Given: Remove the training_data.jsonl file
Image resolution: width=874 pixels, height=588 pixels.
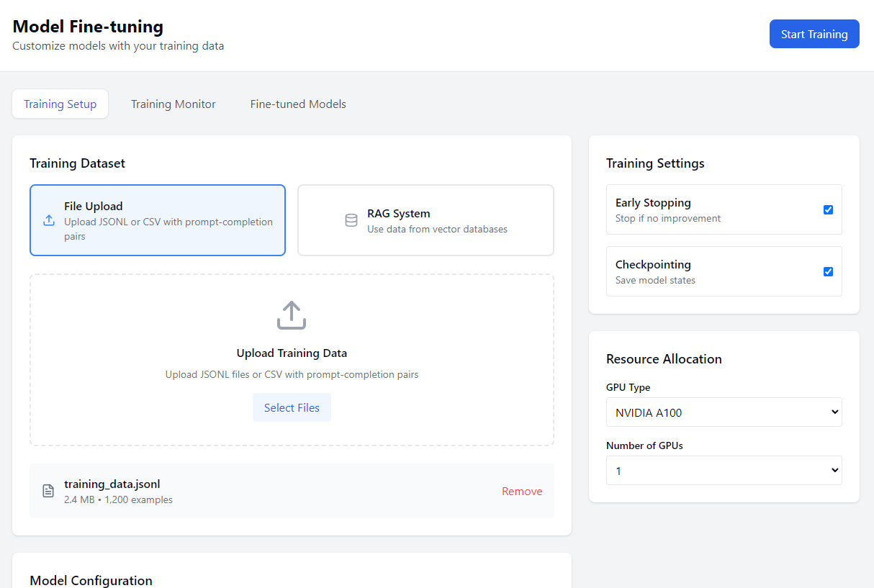Looking at the screenshot, I should point(522,492).
